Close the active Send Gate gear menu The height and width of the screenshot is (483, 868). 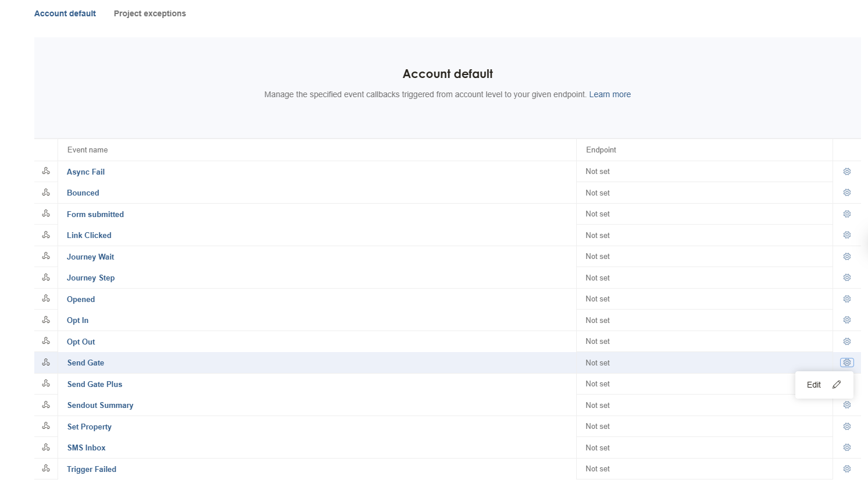[x=846, y=363]
